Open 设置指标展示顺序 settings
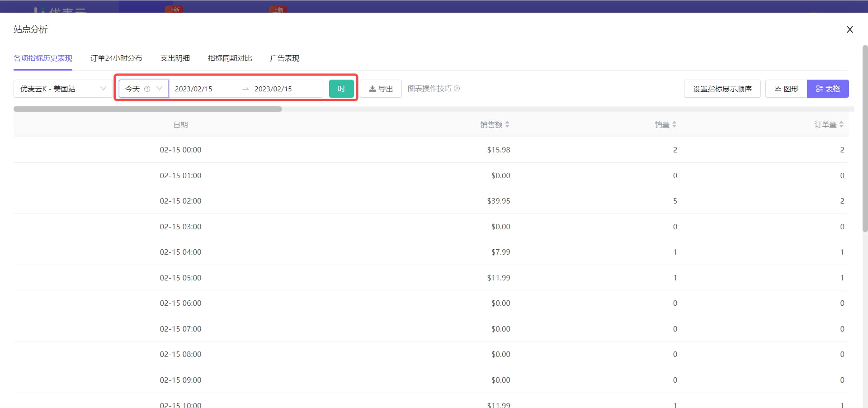The height and width of the screenshot is (408, 868). (722, 89)
